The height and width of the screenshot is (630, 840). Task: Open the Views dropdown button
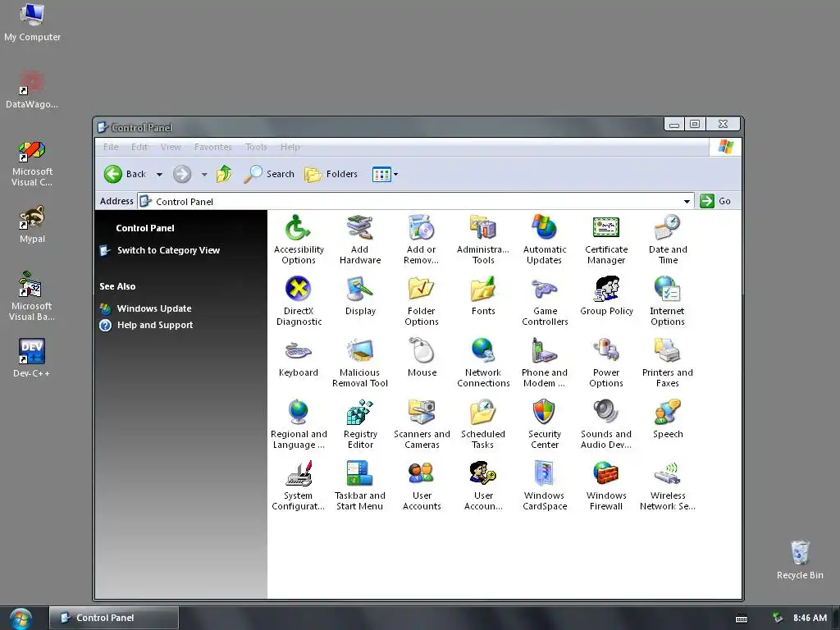[385, 174]
